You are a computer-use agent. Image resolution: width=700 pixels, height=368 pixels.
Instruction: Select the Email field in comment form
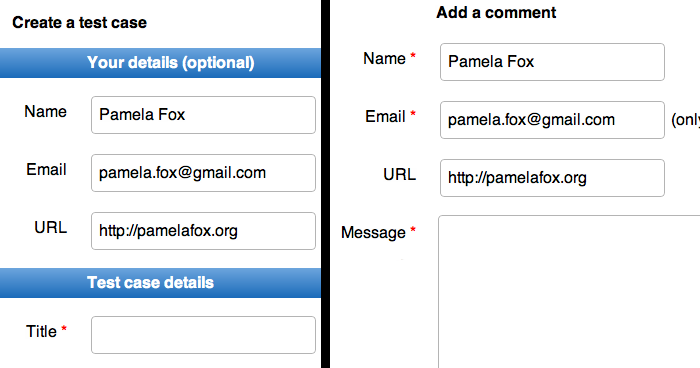tap(552, 120)
